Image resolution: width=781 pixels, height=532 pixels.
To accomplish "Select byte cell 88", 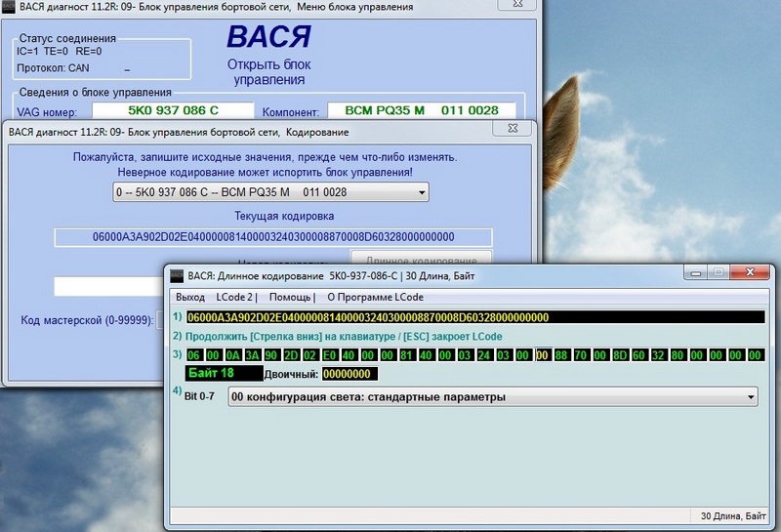I will pyautogui.click(x=562, y=355).
